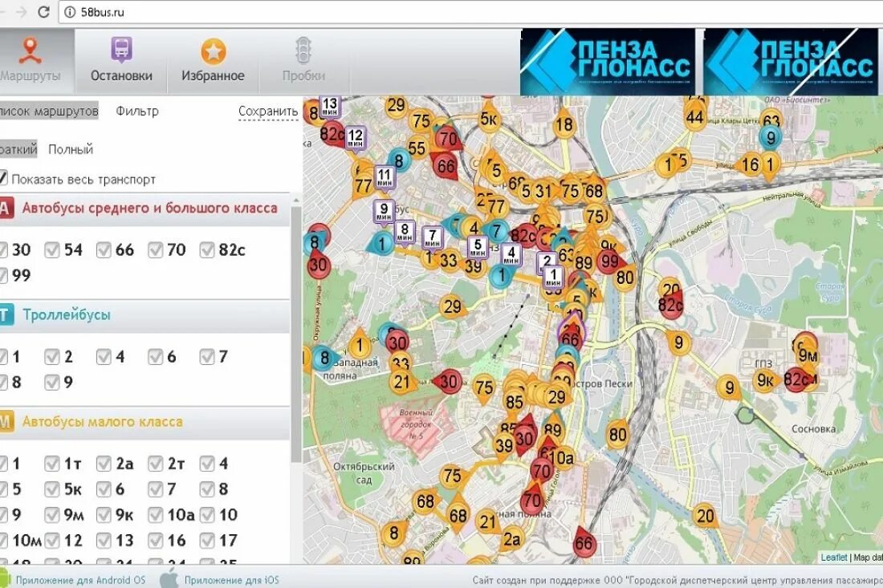Click the 8 мин stop marker
The width and height of the screenshot is (883, 588).
(x=405, y=232)
